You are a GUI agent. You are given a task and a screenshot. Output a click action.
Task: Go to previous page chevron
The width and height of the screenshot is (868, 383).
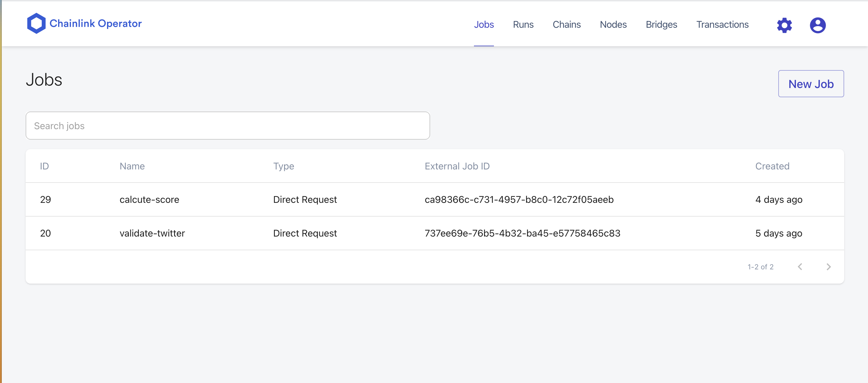800,267
